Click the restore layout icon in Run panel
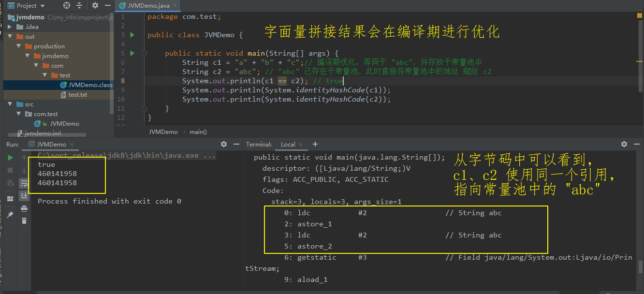 (x=10, y=199)
